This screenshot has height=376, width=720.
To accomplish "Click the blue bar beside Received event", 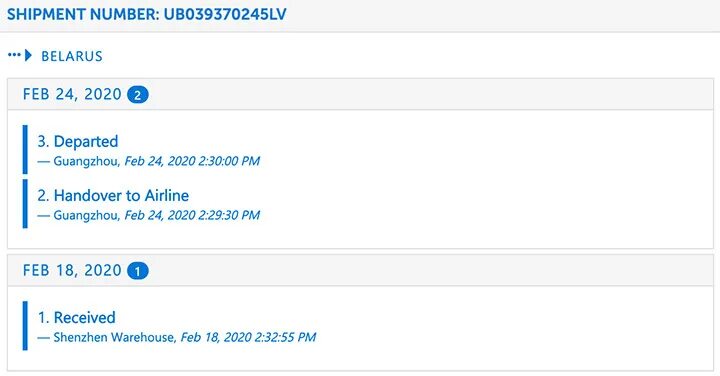I will (25, 326).
